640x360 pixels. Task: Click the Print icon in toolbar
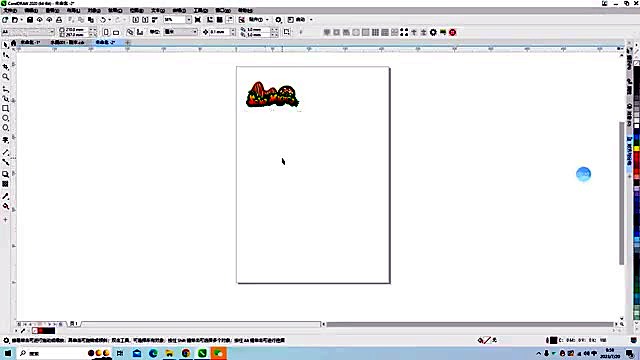(x=59, y=20)
